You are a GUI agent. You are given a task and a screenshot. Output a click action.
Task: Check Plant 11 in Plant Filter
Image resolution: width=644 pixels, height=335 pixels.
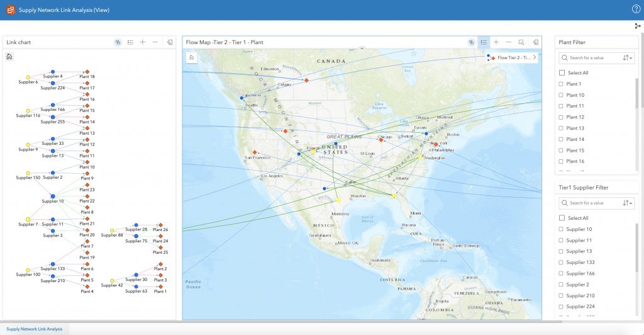point(561,106)
